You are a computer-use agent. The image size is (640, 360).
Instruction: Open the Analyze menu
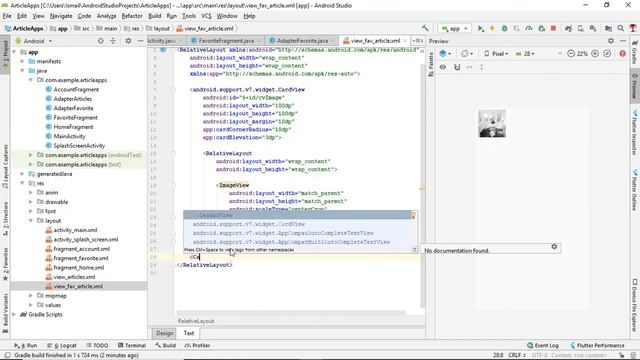pos(106,16)
